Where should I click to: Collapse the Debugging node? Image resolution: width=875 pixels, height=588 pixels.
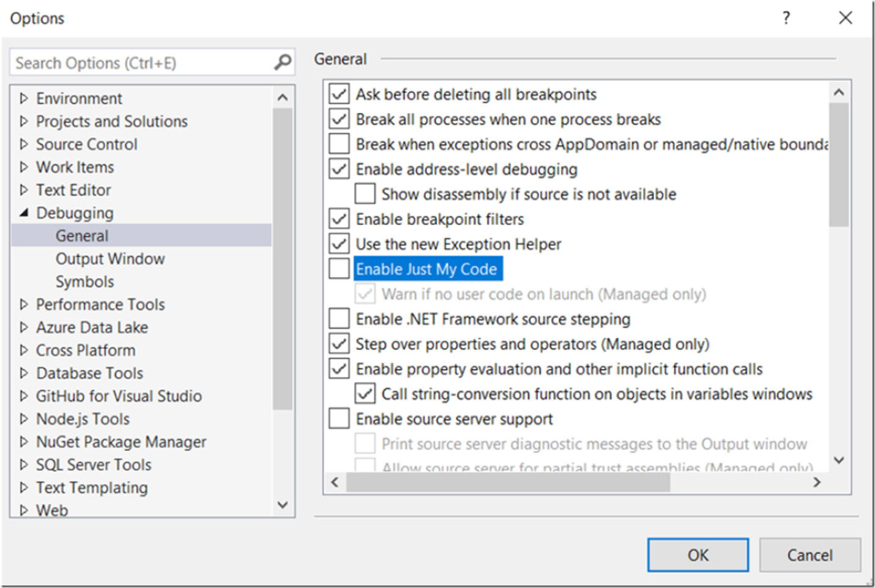pos(24,212)
